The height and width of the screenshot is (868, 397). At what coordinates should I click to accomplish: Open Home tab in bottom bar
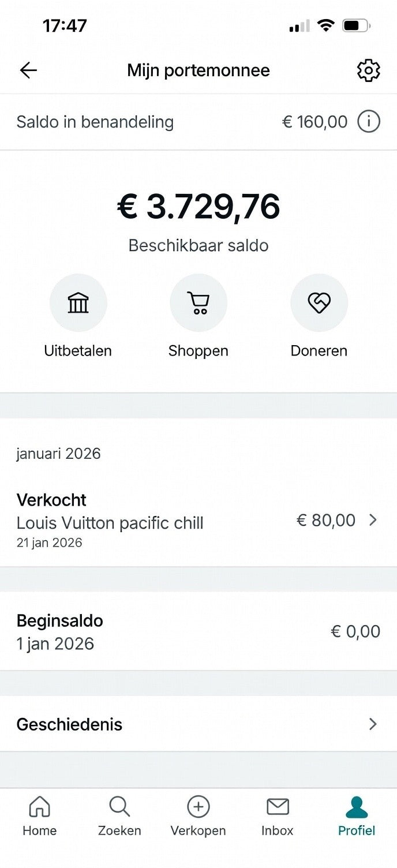tap(39, 817)
